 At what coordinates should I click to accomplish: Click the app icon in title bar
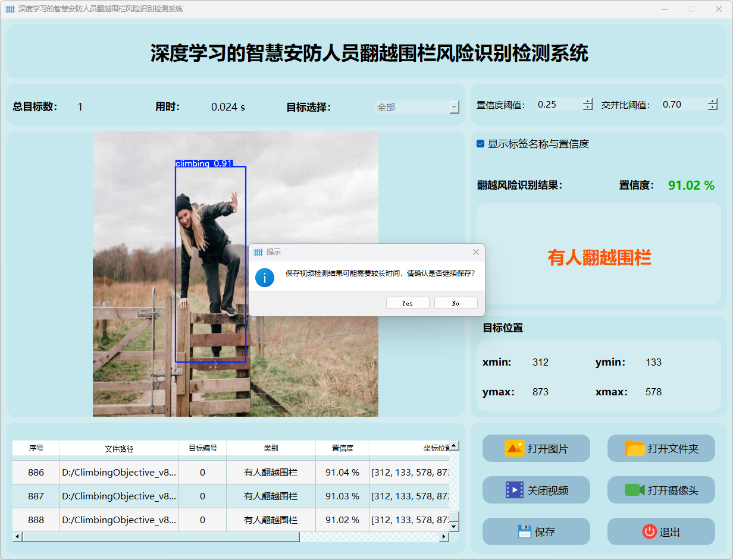(x=10, y=9)
